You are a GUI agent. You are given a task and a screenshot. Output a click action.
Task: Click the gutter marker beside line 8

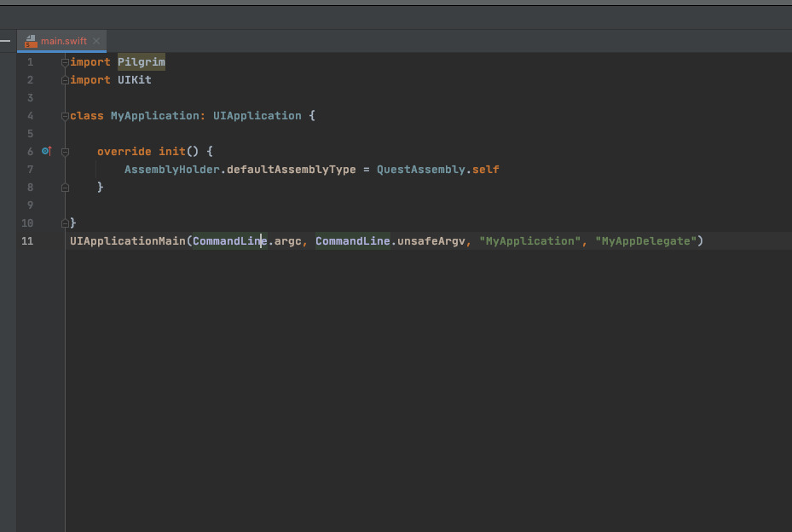click(x=65, y=187)
